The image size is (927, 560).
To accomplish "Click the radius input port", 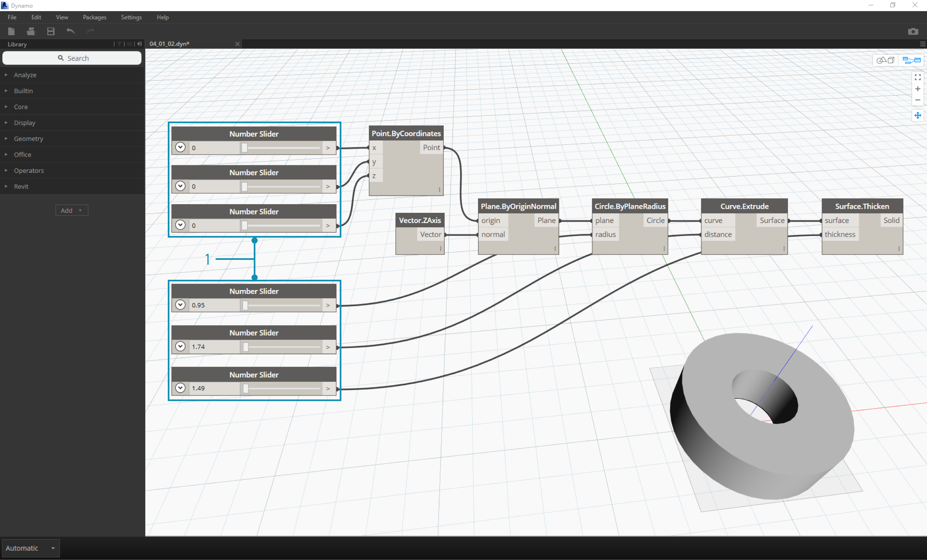I will pyautogui.click(x=605, y=234).
